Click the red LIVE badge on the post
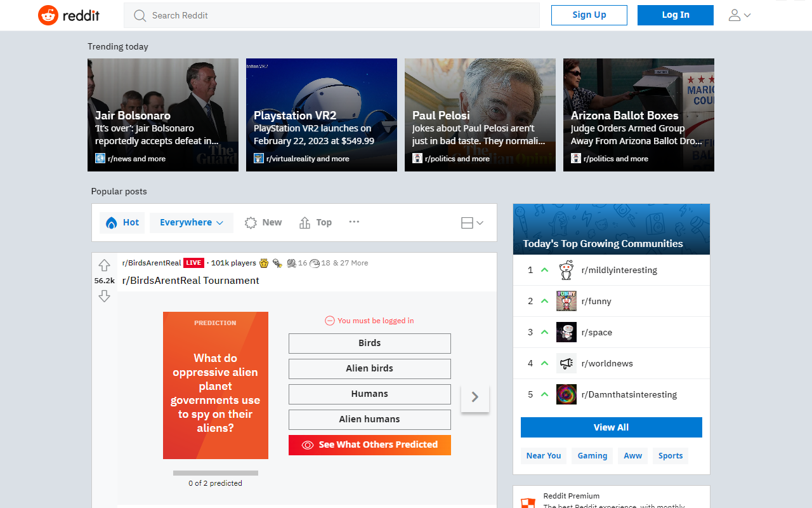Viewport: 812px width, 508px height. coord(193,263)
